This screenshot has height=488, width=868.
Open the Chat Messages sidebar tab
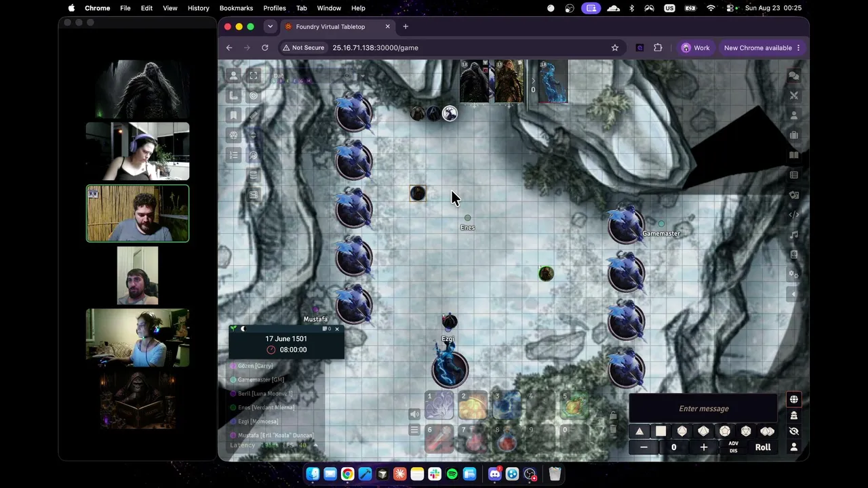794,75
